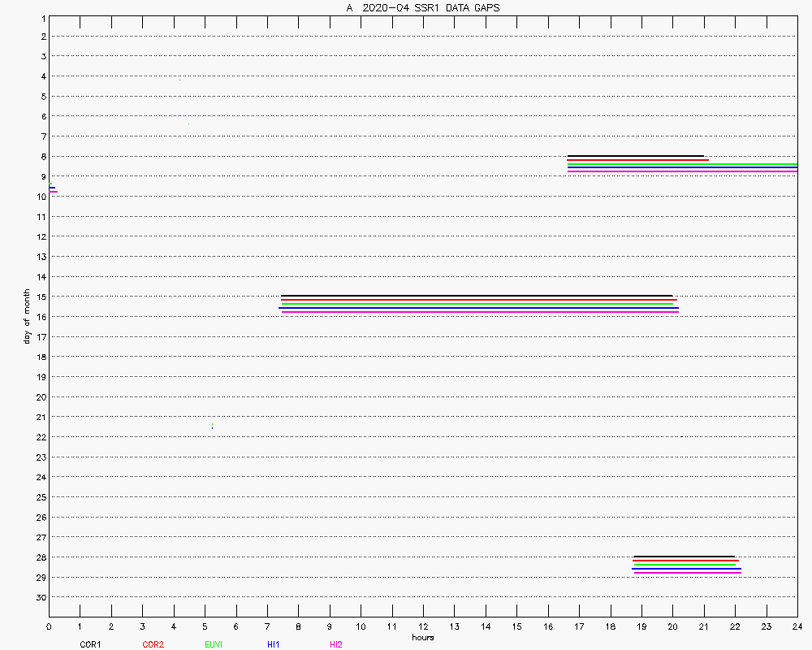
Task: Click the day 30 label on y-axis
Action: click(x=40, y=597)
